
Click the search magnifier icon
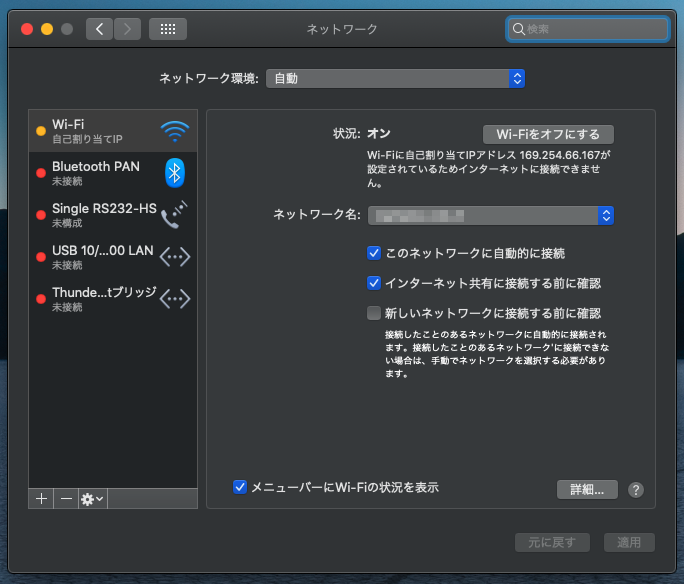tap(518, 29)
